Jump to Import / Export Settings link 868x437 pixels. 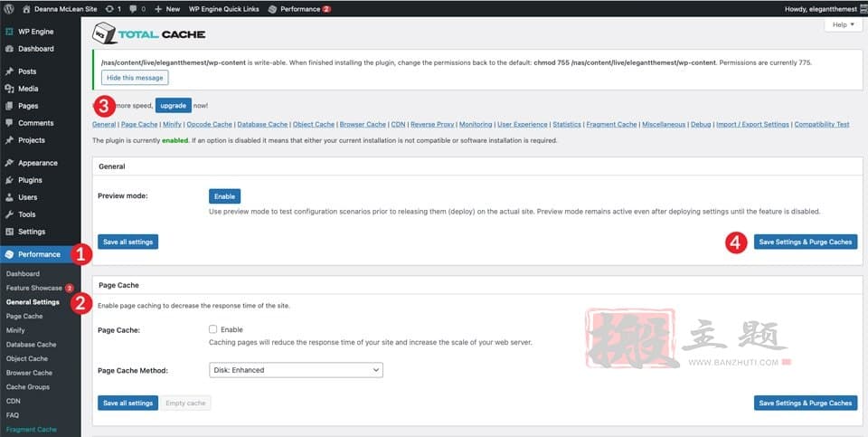(753, 125)
